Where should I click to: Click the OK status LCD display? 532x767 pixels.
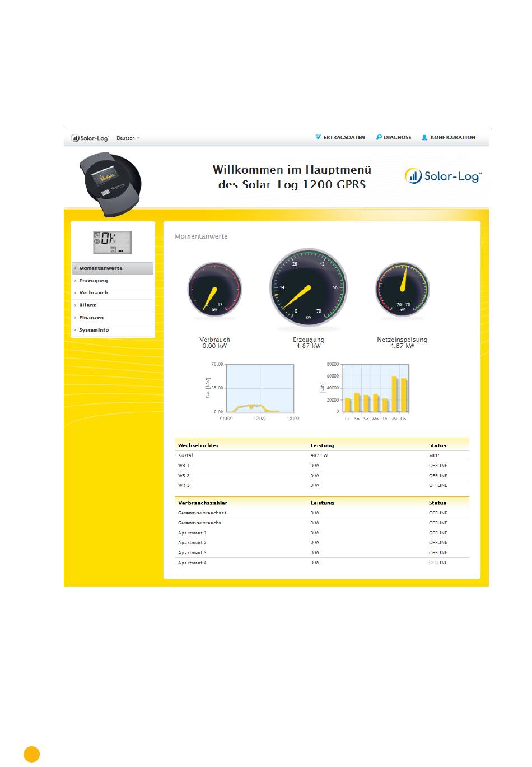[112, 242]
